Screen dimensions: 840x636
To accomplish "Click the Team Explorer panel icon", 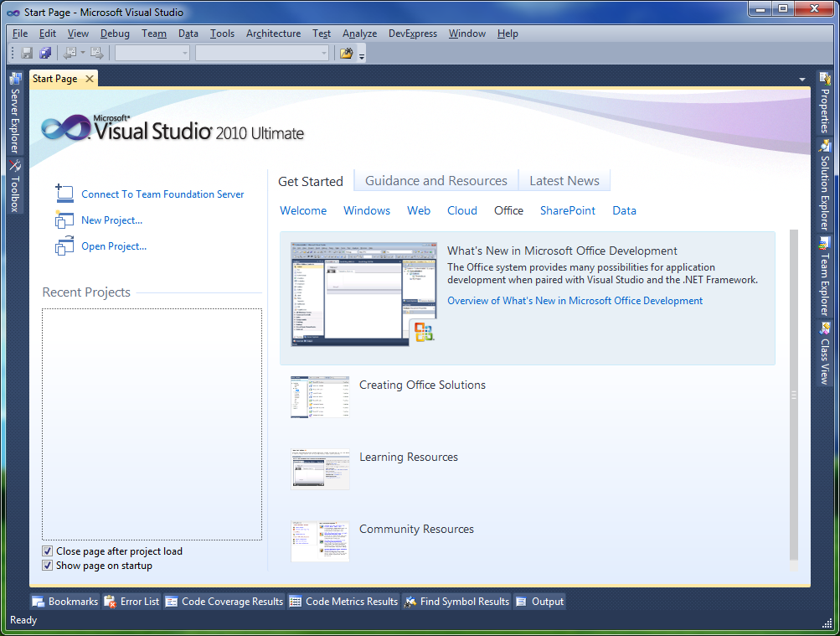I will click(825, 244).
